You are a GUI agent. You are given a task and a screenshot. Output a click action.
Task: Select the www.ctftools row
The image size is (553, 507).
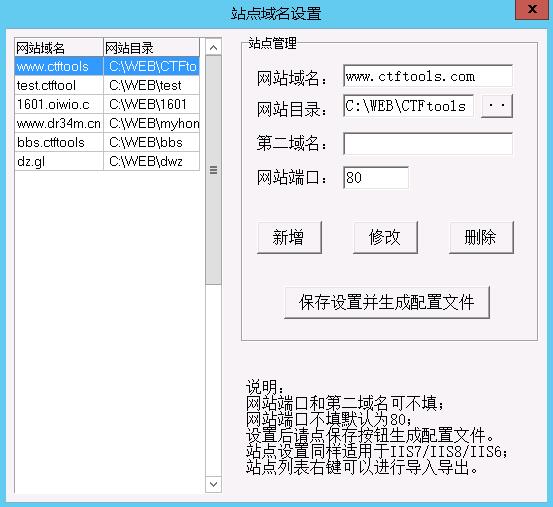pyautogui.click(x=107, y=66)
